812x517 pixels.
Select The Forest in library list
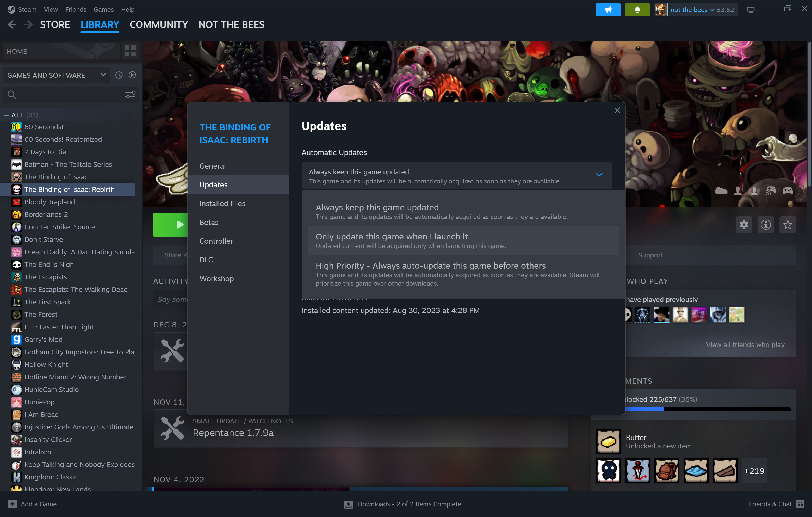coord(67,315)
